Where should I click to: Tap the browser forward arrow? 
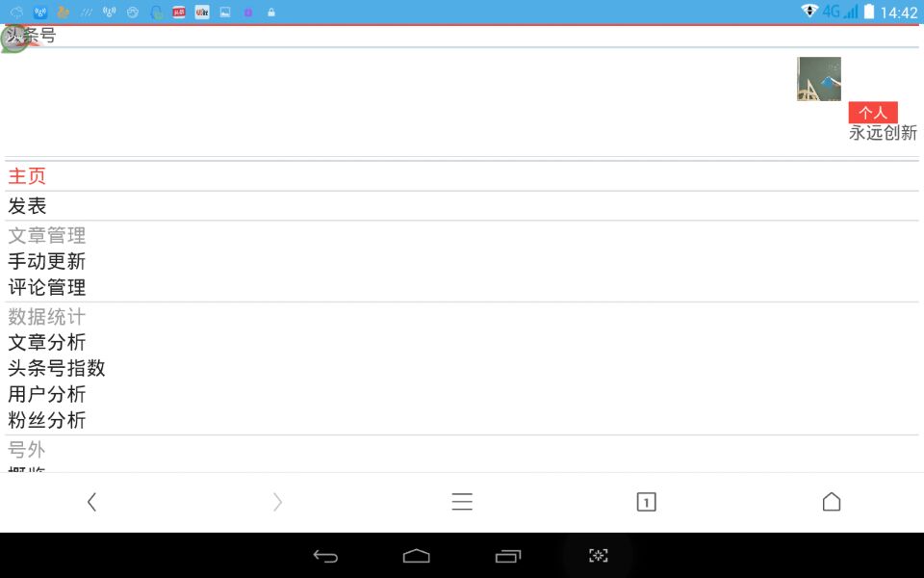(277, 502)
